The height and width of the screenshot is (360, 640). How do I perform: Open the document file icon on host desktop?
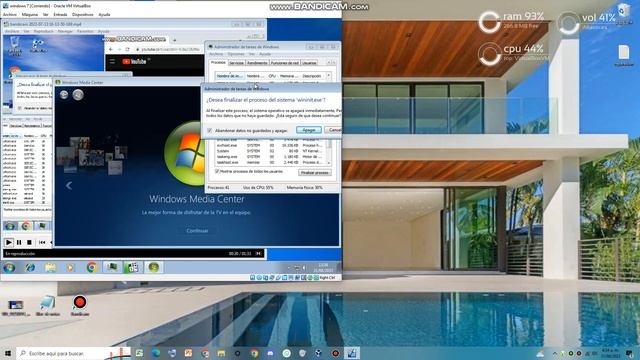624,56
